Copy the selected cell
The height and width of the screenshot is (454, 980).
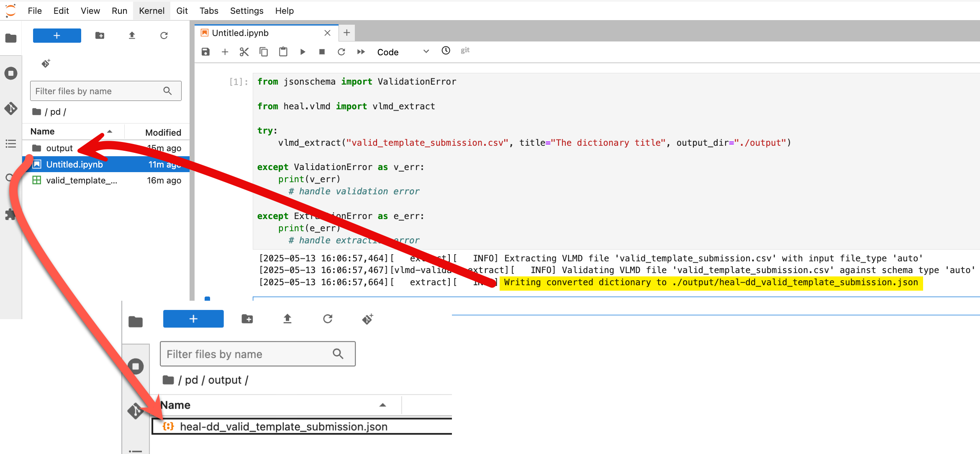[264, 52]
